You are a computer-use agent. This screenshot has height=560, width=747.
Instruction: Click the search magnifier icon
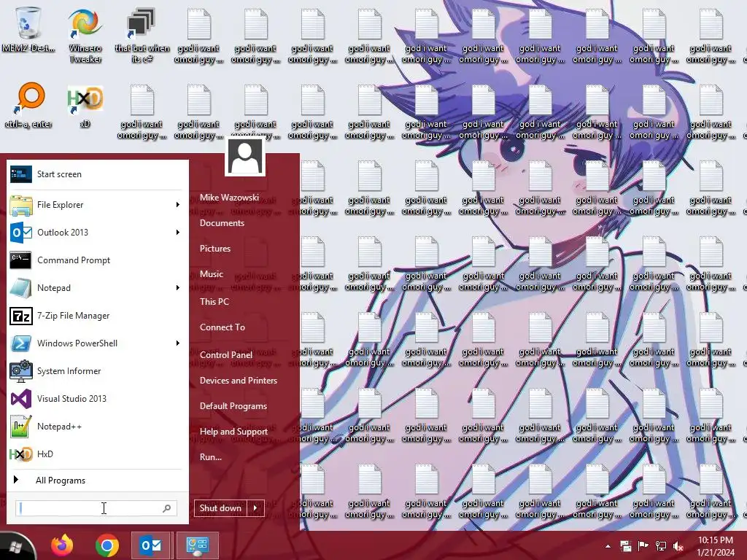167,508
